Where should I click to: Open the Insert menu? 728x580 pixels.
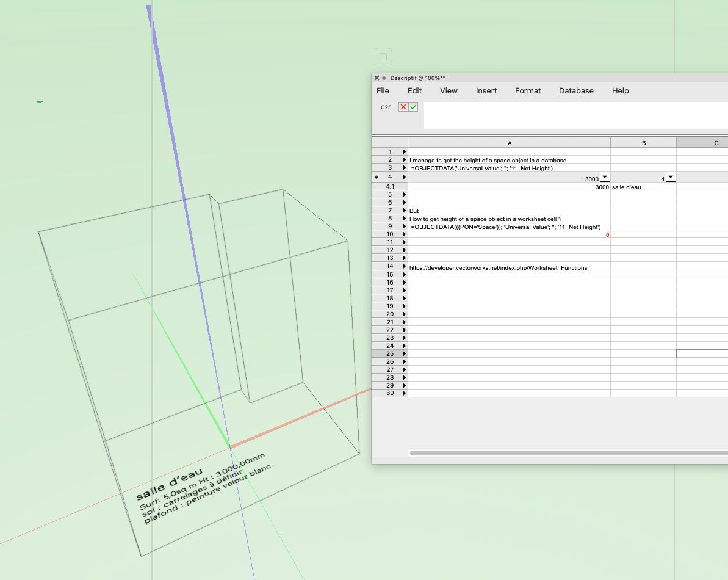point(486,90)
